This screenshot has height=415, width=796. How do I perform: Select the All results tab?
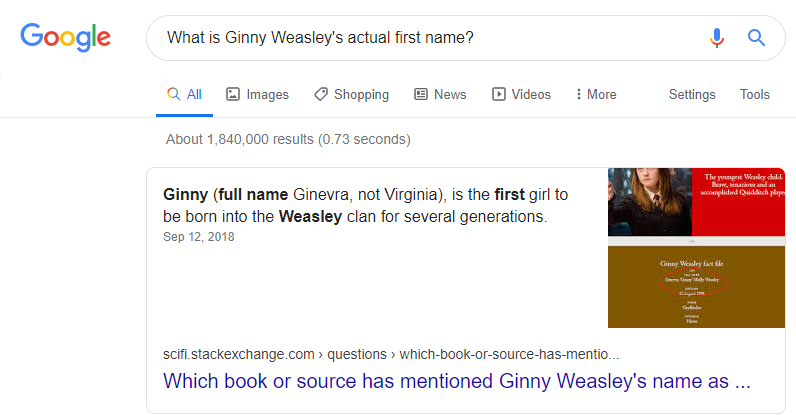[x=184, y=94]
